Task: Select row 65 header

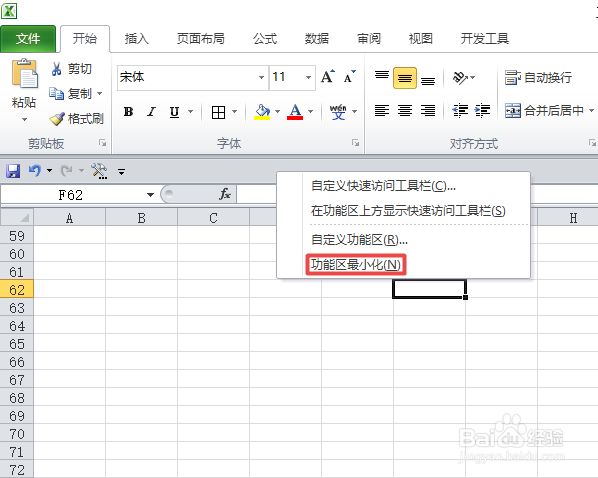Action: click(17, 344)
